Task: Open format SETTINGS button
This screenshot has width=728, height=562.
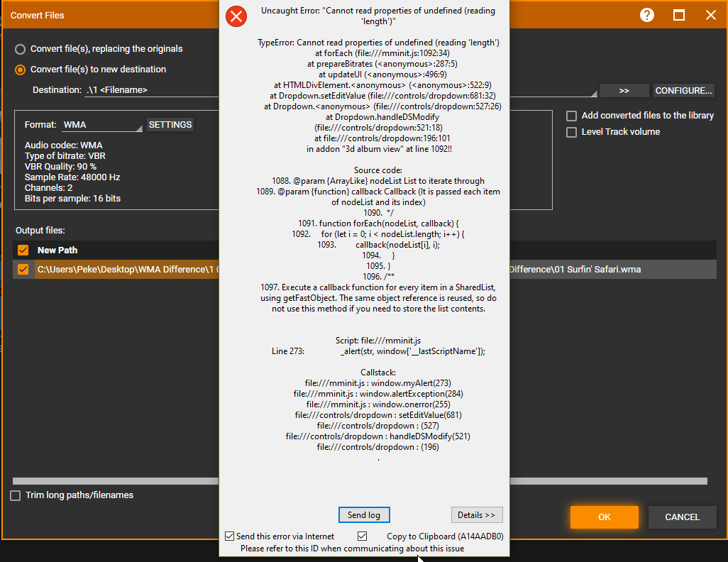Action: [170, 125]
